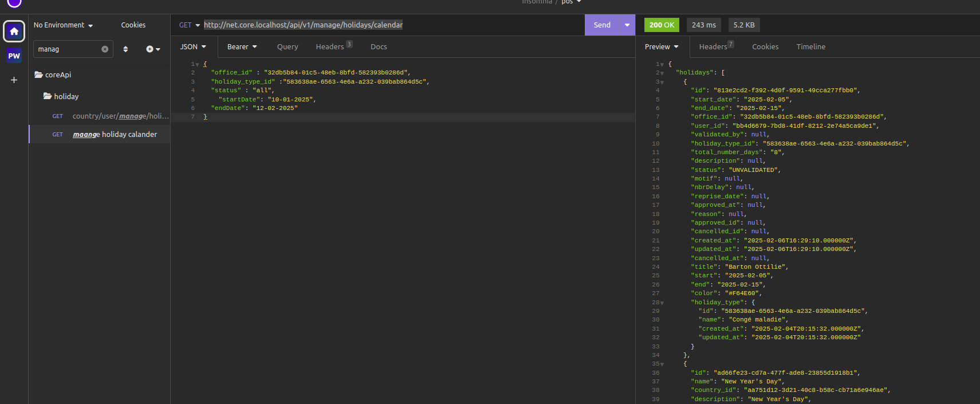The height and width of the screenshot is (404, 980).
Task: Open the Cookies link in sidebar
Action: point(133,25)
